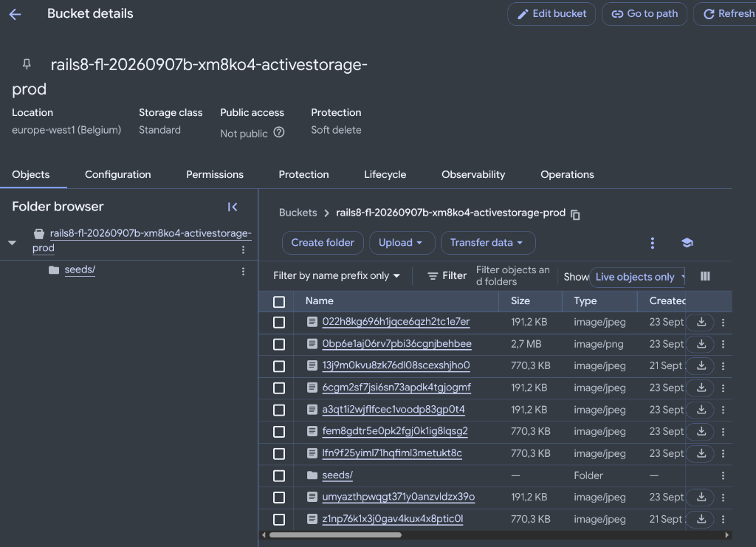
Task: Open the learn graduation-cap icon
Action: point(687,243)
